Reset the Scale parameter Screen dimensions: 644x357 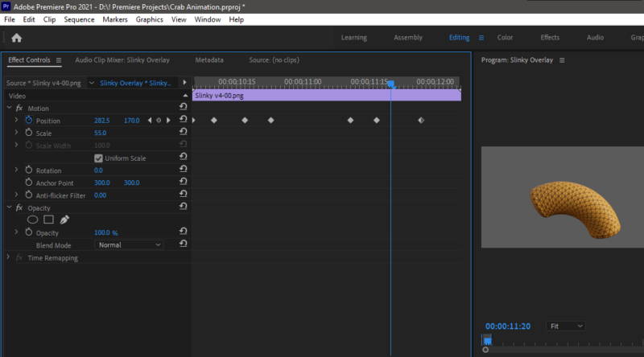184,132
